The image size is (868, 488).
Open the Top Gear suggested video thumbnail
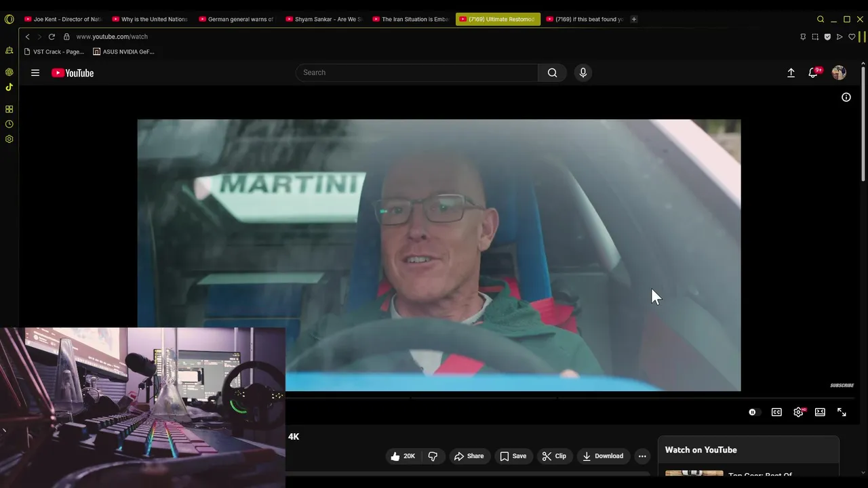click(x=694, y=474)
